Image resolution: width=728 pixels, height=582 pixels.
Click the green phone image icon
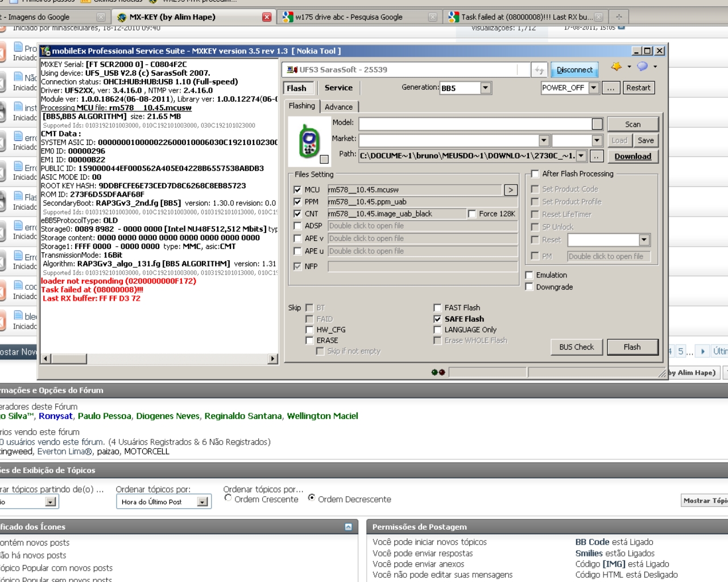[309, 140]
